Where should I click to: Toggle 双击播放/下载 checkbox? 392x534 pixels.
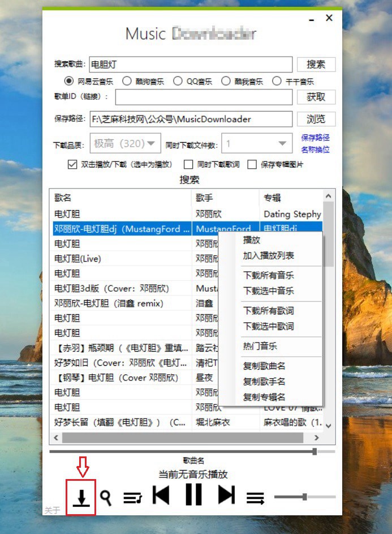(72, 164)
